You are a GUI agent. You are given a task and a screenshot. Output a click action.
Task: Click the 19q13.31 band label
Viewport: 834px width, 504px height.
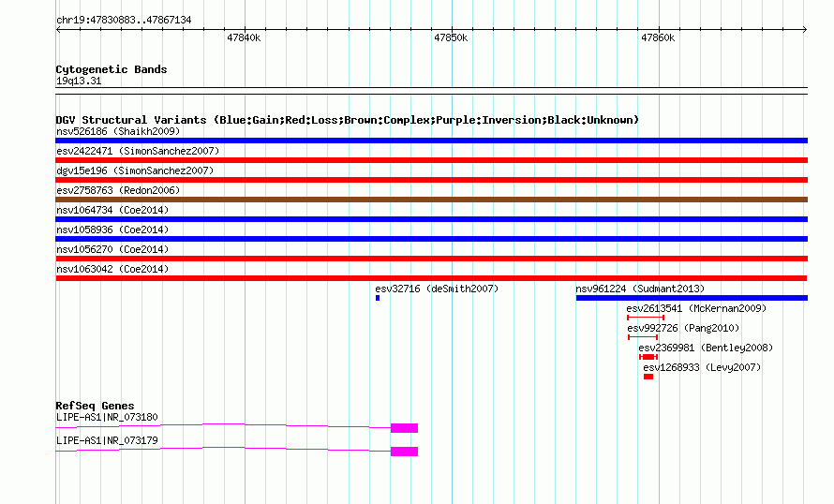79,82
